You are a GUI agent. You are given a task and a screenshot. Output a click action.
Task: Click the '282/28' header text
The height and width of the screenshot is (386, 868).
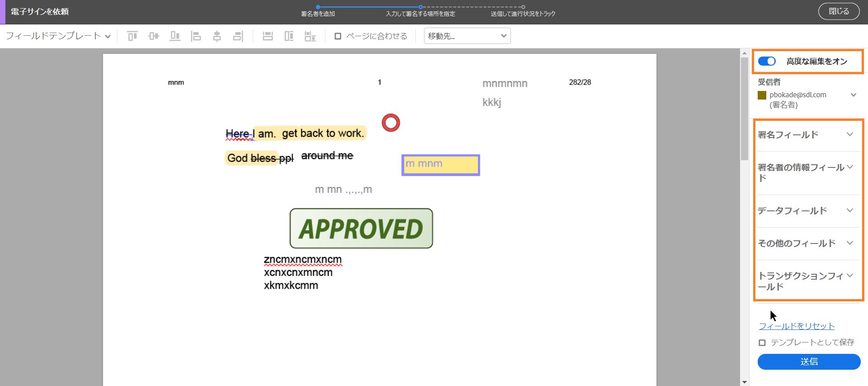pos(580,82)
